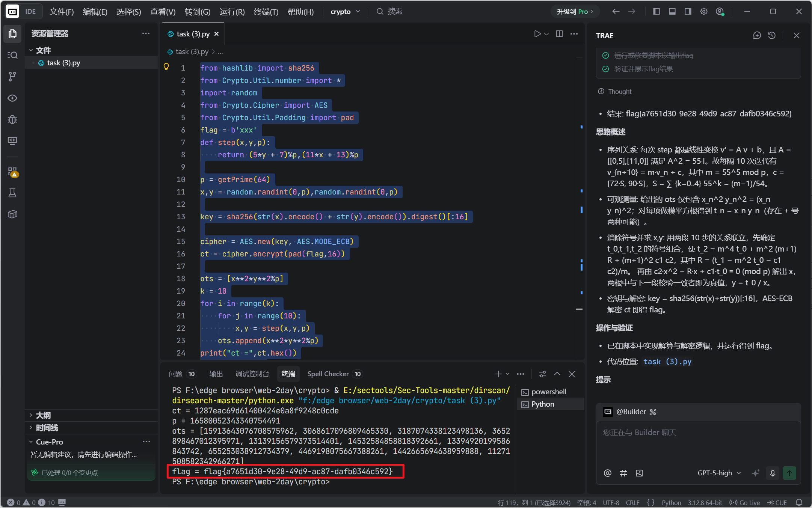Image resolution: width=812 pixels, height=508 pixels.
Task: Switch to the 问题 problems tab
Action: [176, 374]
